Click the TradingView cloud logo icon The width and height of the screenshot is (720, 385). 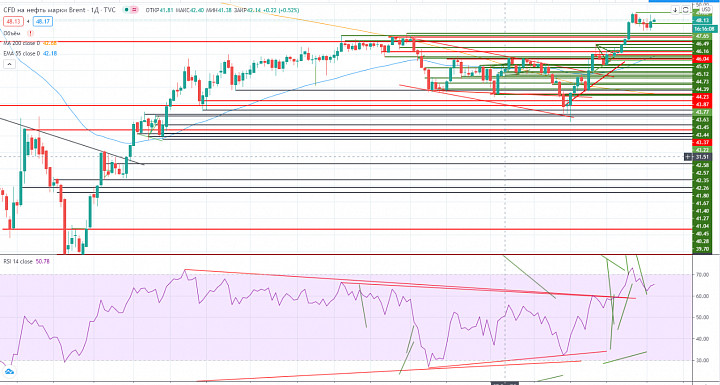tap(8, 371)
